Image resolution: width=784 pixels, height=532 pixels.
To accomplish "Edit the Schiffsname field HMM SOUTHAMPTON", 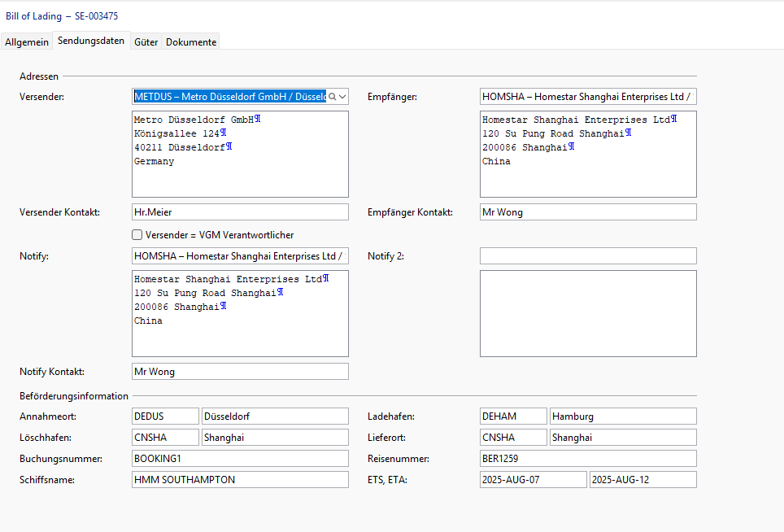I will pos(240,479).
